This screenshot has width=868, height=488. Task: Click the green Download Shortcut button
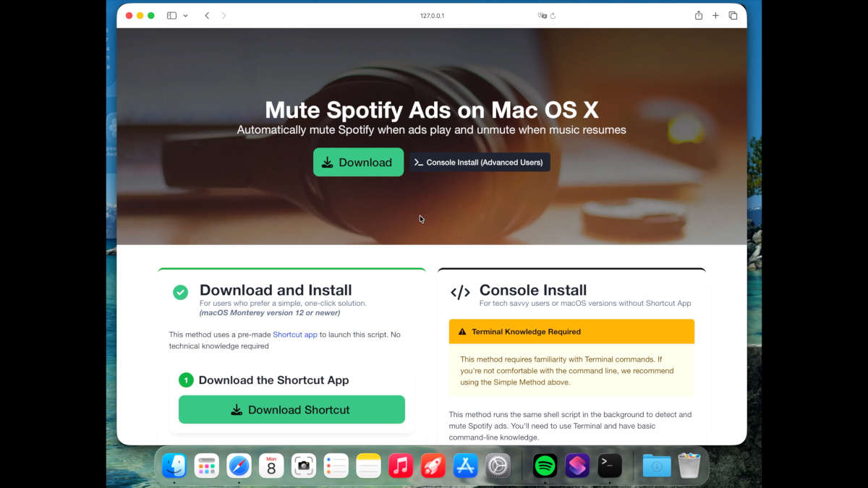[292, 409]
